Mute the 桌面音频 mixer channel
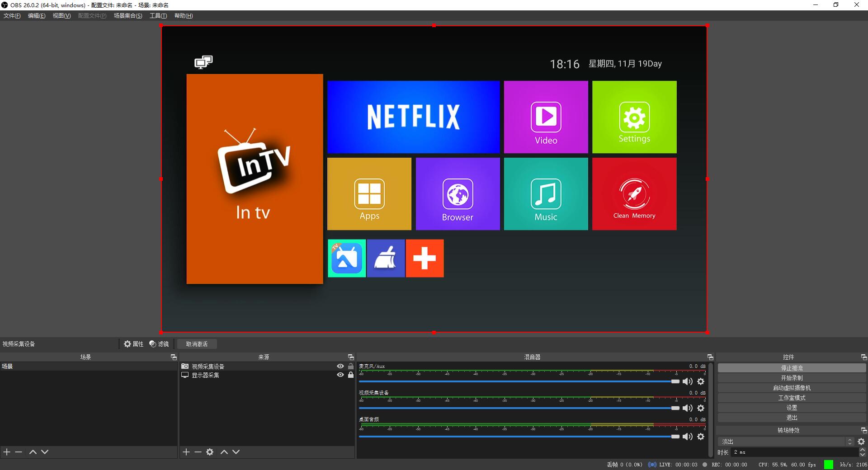Image resolution: width=868 pixels, height=470 pixels. click(688, 437)
